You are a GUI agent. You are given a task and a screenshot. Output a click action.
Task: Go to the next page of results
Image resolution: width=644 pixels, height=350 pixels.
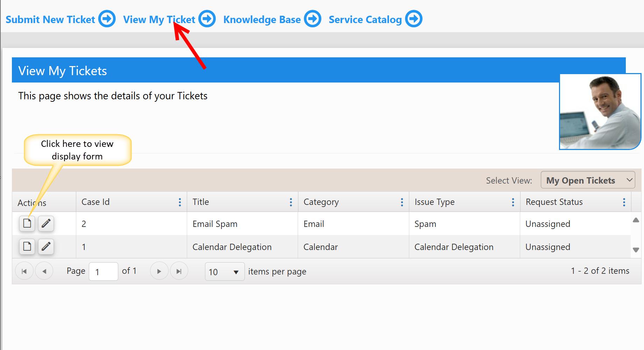[x=159, y=271]
